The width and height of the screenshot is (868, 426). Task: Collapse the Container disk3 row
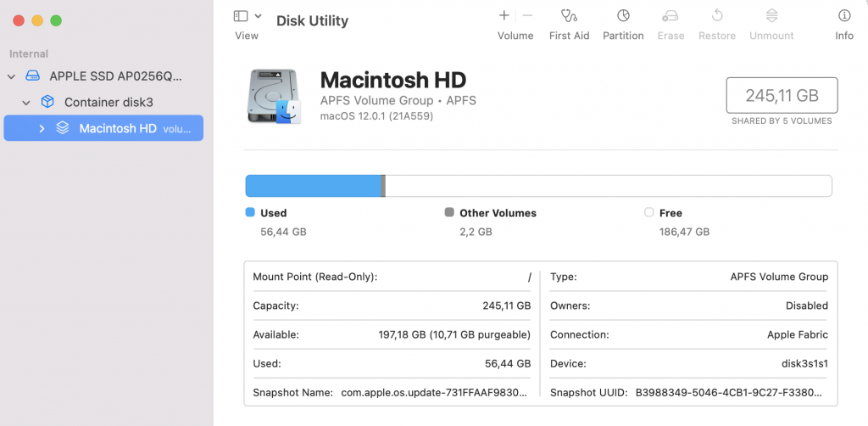pos(26,103)
